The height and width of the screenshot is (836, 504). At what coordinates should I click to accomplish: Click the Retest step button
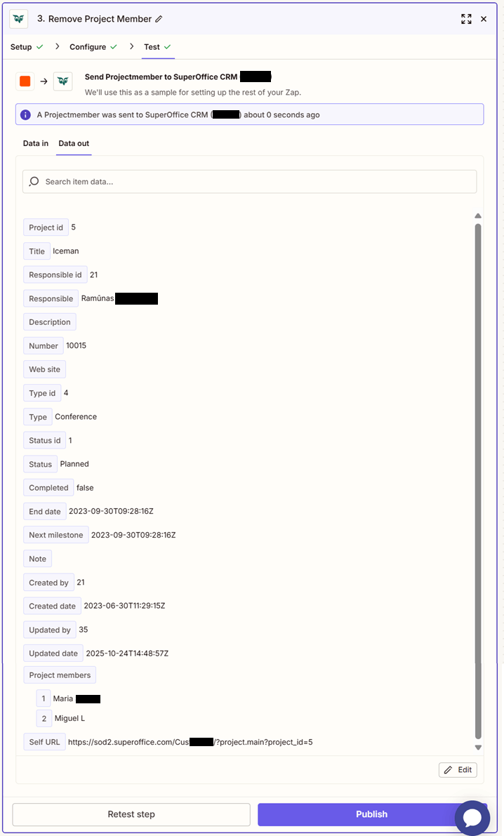pos(131,814)
